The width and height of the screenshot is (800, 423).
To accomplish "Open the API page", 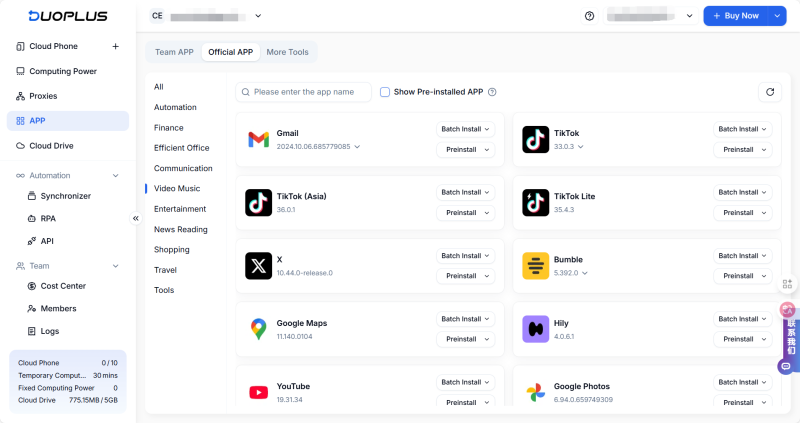I will click(47, 241).
